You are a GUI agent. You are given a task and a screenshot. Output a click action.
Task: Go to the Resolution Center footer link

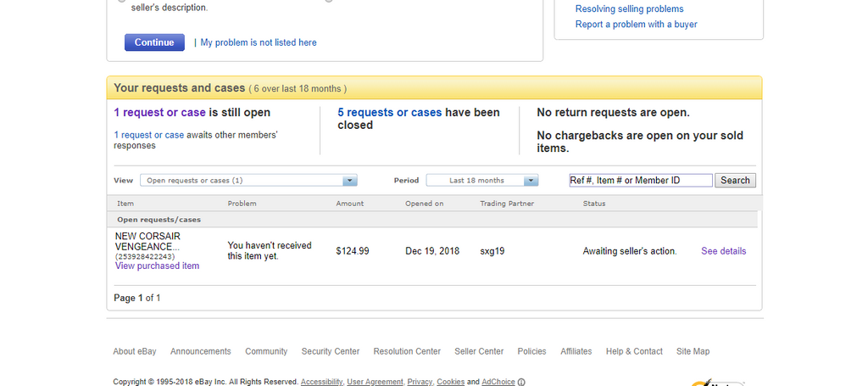point(407,351)
